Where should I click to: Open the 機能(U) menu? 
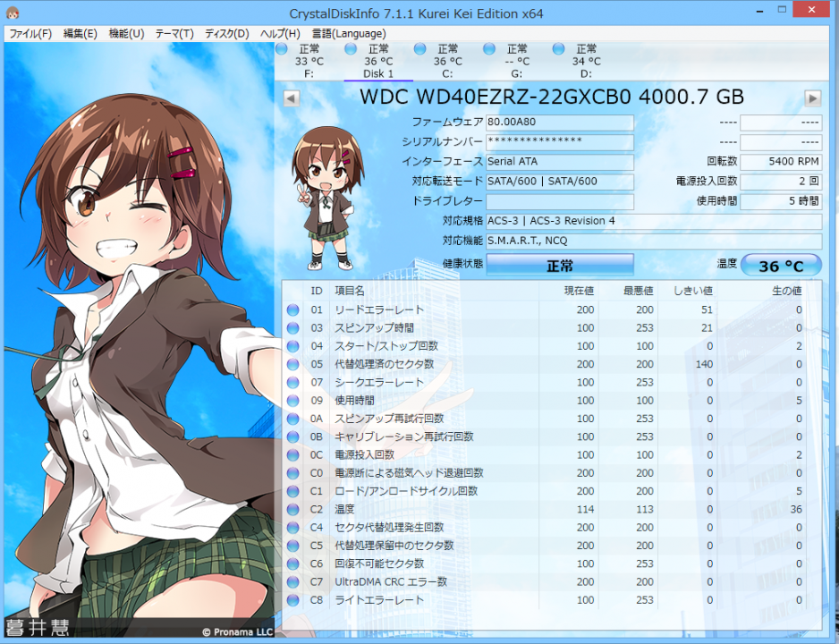pos(126,34)
